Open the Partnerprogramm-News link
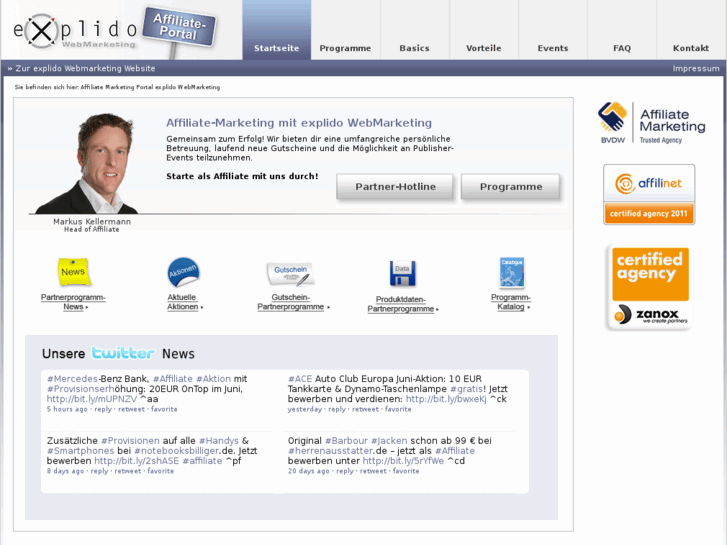 click(73, 302)
